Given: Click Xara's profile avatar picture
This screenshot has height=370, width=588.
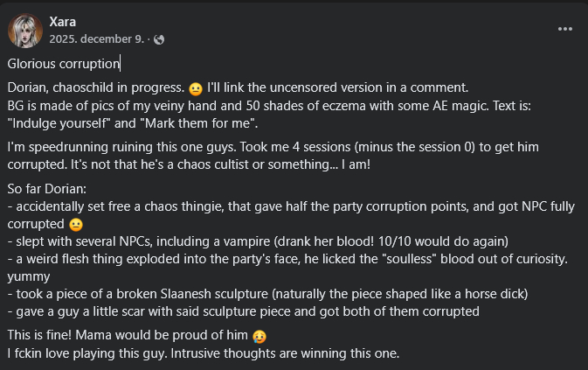Looking at the screenshot, I should pos(25,31).
